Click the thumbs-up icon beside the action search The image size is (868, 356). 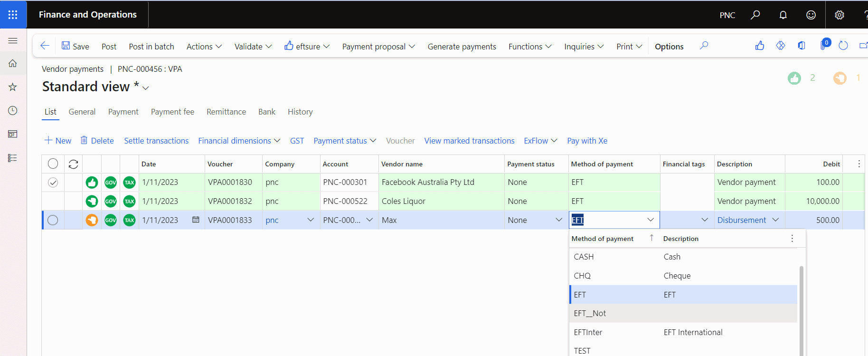pos(760,46)
